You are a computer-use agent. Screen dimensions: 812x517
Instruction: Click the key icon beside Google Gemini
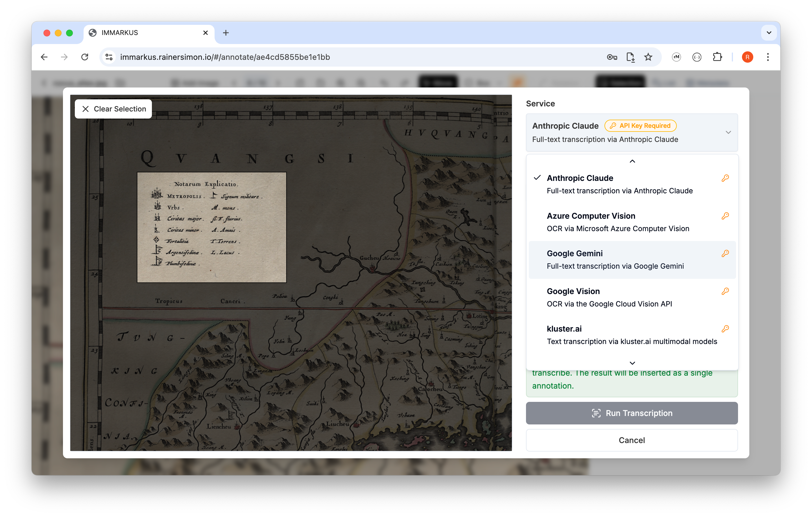tap(725, 253)
